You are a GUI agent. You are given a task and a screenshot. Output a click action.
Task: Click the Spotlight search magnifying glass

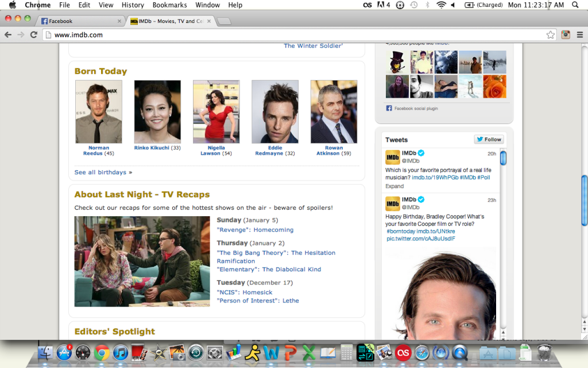pos(575,5)
